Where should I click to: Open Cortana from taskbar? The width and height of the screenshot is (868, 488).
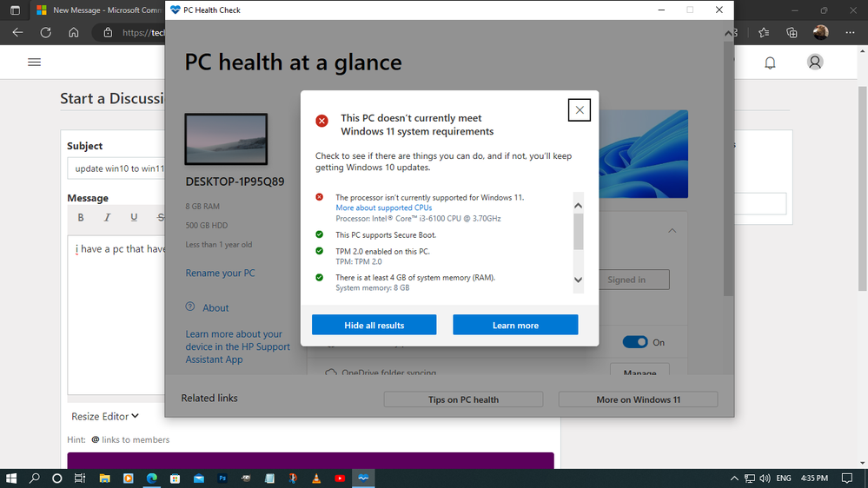(57, 478)
